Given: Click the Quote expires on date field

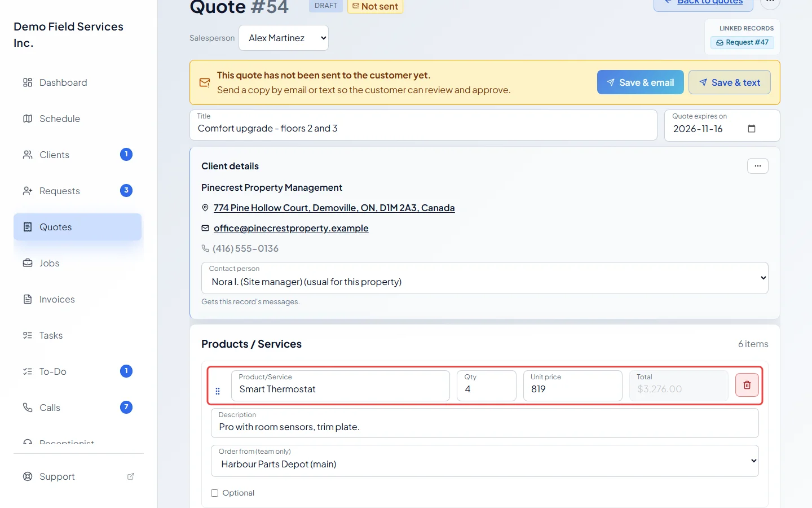Looking at the screenshot, I should [x=722, y=125].
